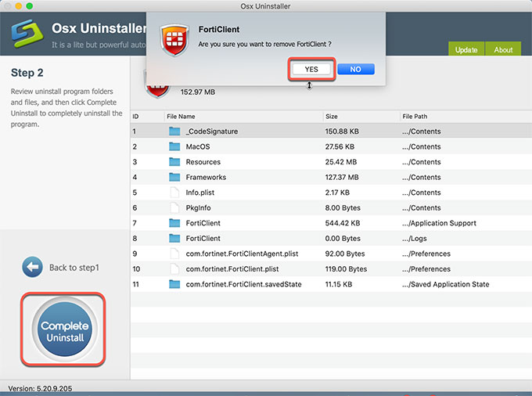Confirm removal with the YES button

pyautogui.click(x=311, y=69)
